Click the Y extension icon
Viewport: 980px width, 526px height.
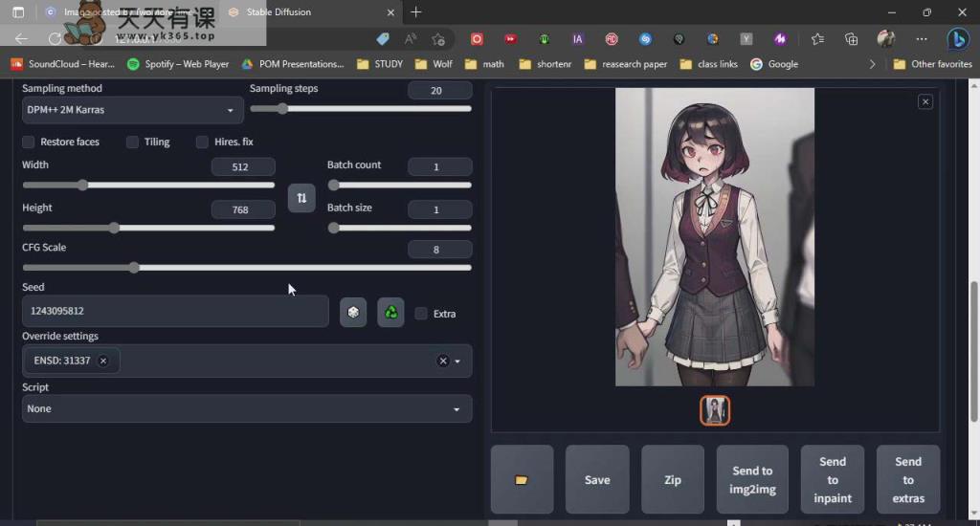746,39
